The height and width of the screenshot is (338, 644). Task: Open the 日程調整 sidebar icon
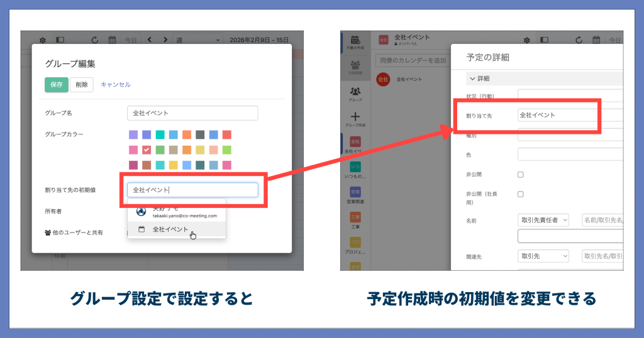355,67
